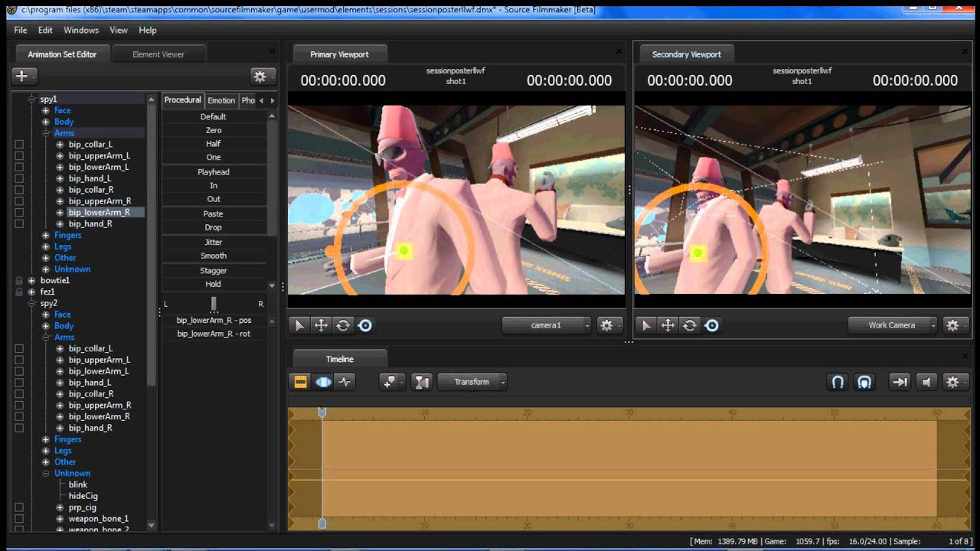Open the Windows menu
Viewport: 980px width, 551px height.
pyautogui.click(x=81, y=30)
